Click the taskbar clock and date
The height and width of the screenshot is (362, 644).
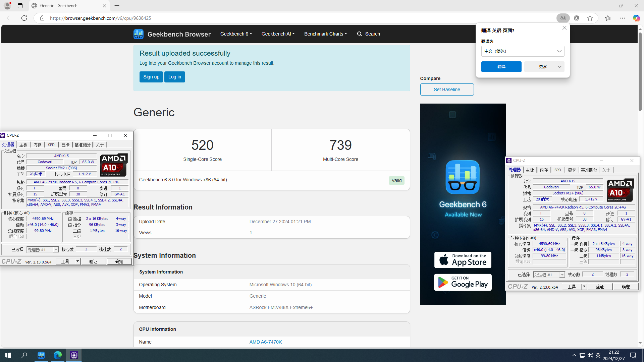click(x=613, y=355)
